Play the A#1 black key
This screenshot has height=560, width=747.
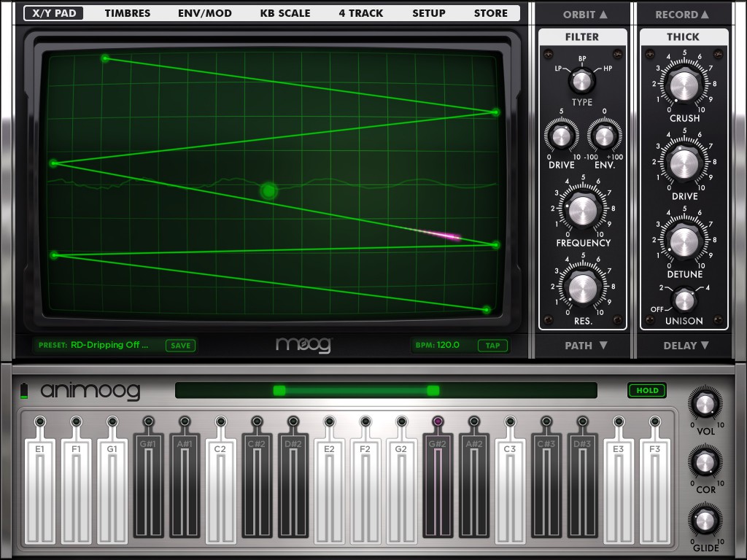(185, 486)
